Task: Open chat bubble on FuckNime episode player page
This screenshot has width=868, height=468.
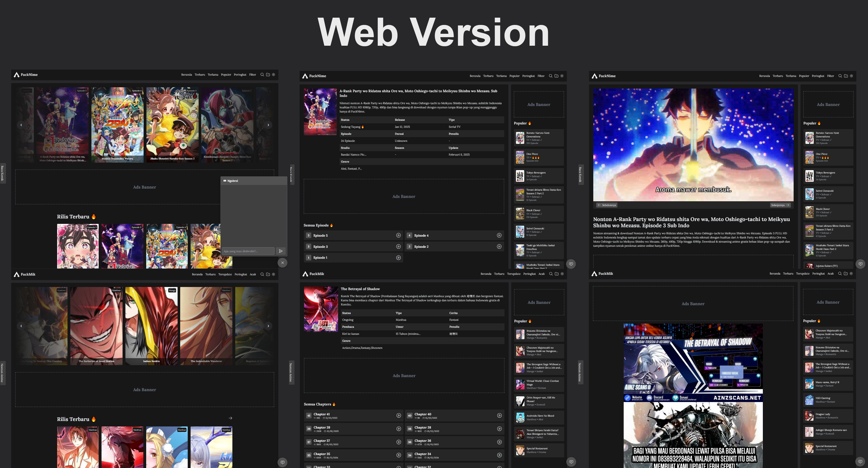Action: (x=860, y=264)
